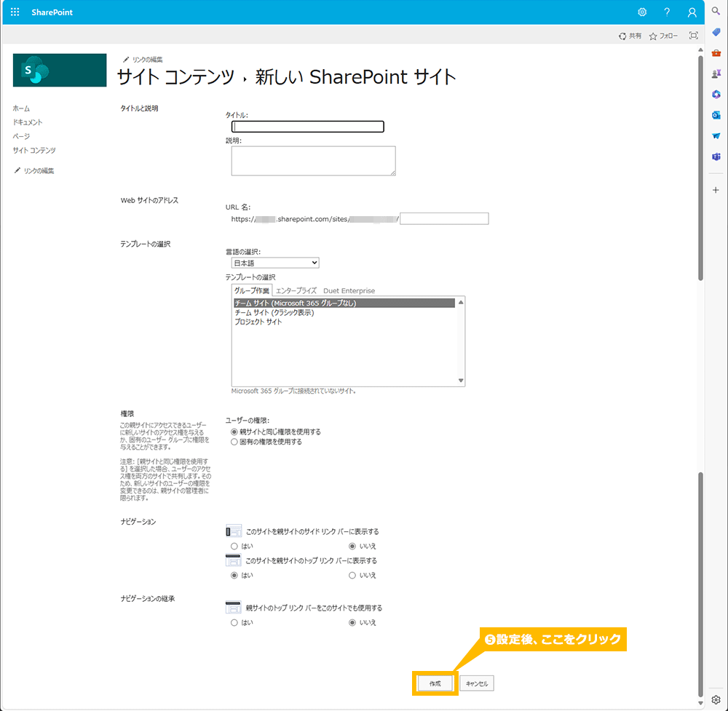Open the browser sidebar toolbox icon

[x=716, y=53]
